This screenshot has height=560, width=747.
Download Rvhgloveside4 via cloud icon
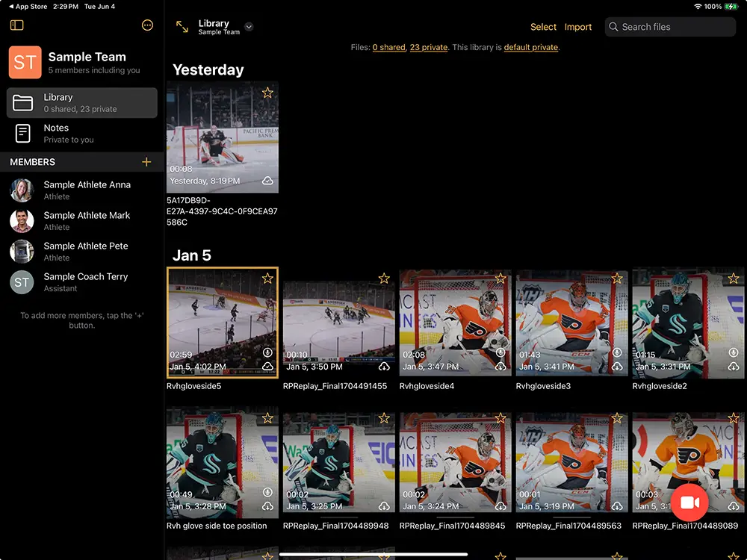[x=500, y=367]
